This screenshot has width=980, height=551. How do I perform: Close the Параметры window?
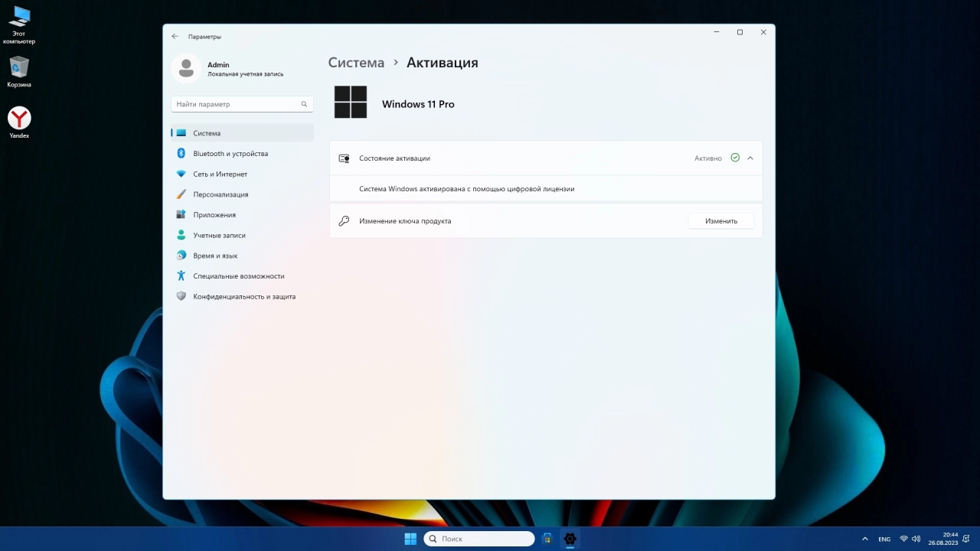(x=763, y=32)
